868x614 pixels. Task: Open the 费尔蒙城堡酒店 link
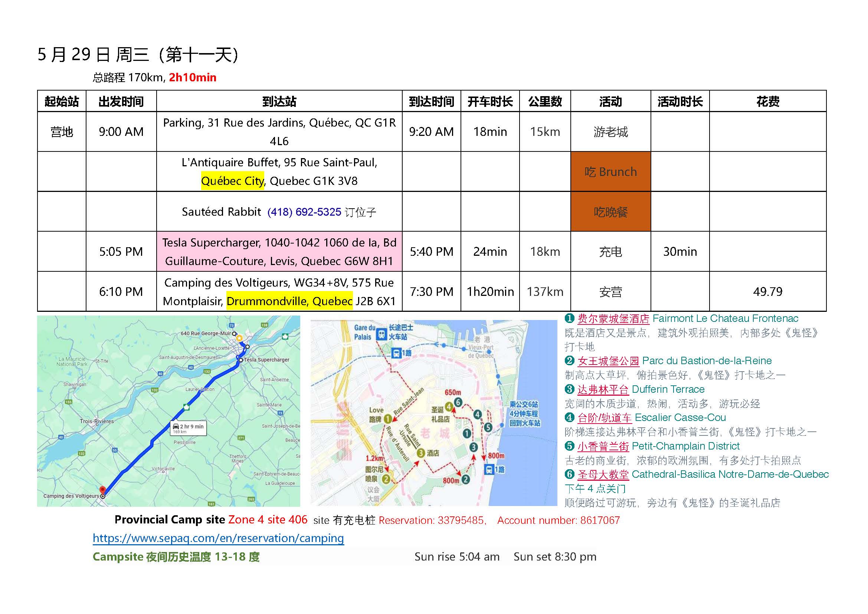[613, 319]
